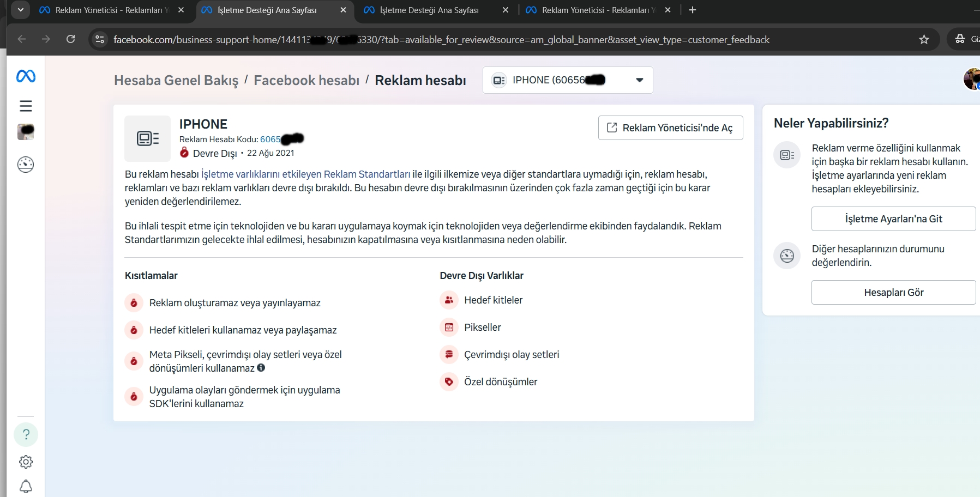Switch to first Reklam Yöneticisi tab
Screen dimensions: 980x497
(x=111, y=10)
